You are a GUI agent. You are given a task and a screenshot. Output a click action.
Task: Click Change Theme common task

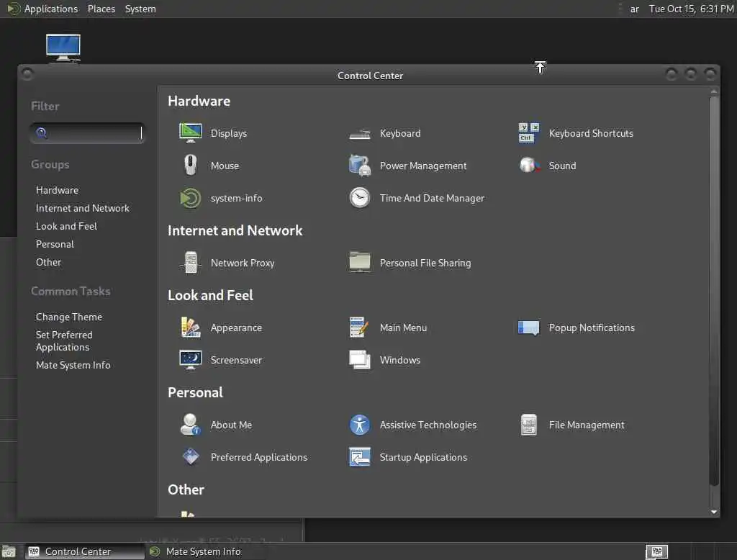pyautogui.click(x=69, y=317)
